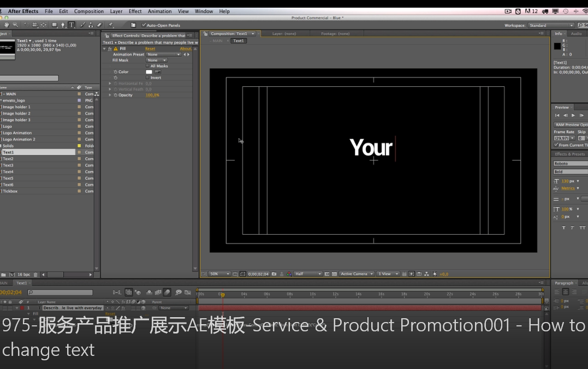The height and width of the screenshot is (369, 588).
Task: Open the Layer menu
Action: 116,11
